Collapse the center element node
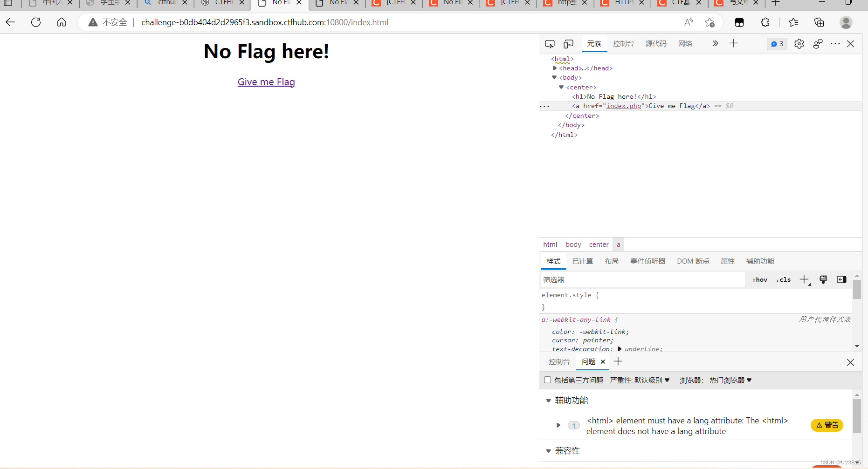This screenshot has height=469, width=868. click(x=561, y=87)
